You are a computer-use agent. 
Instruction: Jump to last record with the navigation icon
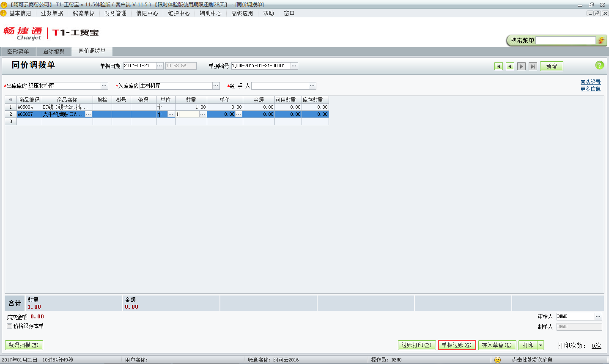532,66
